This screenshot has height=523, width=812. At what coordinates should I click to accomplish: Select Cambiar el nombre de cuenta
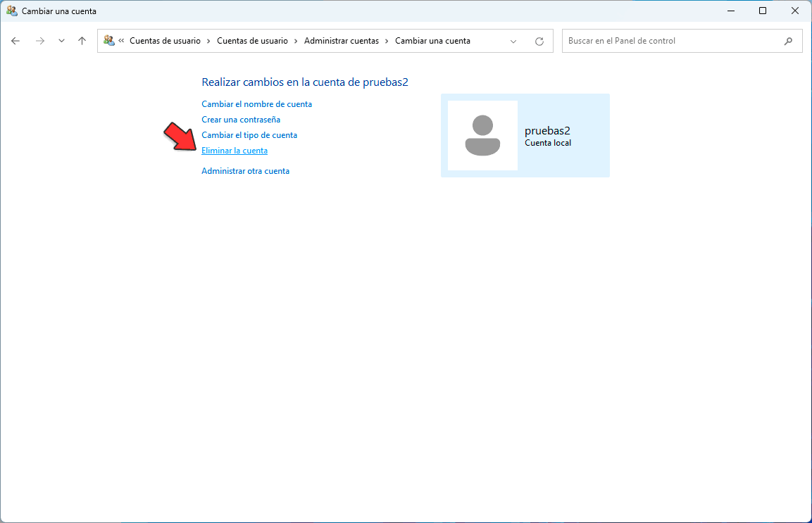click(256, 103)
